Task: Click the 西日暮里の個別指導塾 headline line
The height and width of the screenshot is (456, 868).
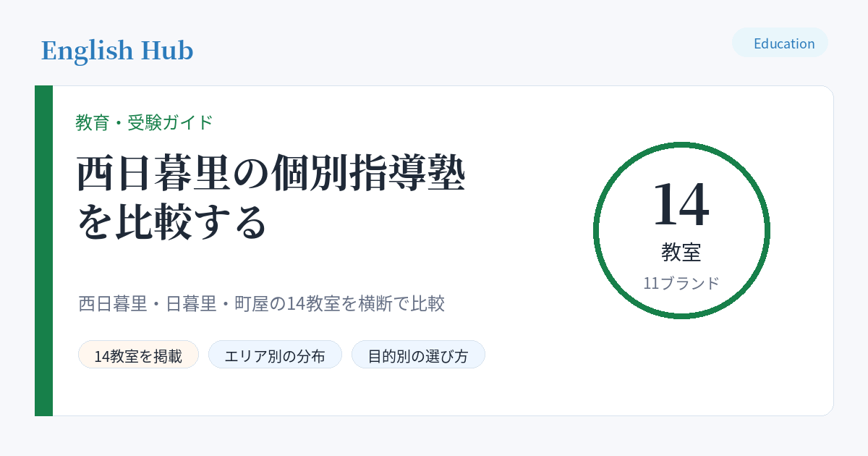Action: [271, 174]
